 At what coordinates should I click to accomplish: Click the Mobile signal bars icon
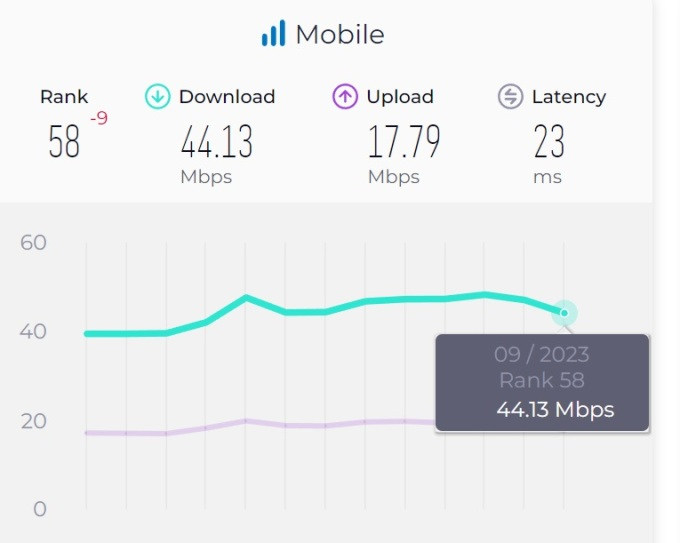[x=273, y=34]
